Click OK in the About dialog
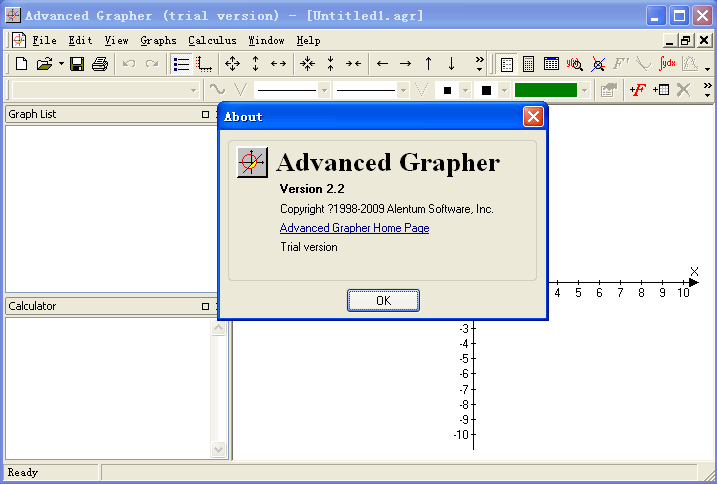The width and height of the screenshot is (717, 484). 383,301
